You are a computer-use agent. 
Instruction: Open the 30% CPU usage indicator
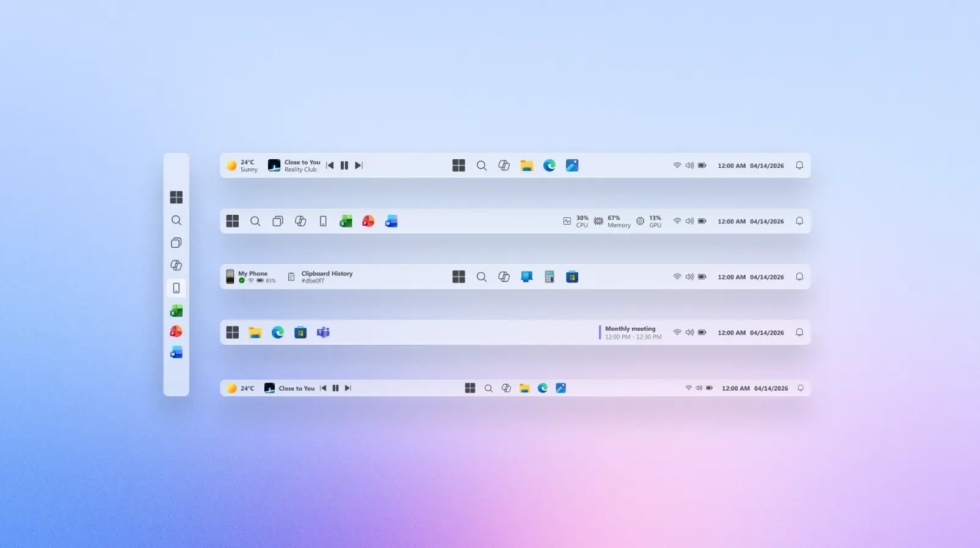click(x=576, y=222)
